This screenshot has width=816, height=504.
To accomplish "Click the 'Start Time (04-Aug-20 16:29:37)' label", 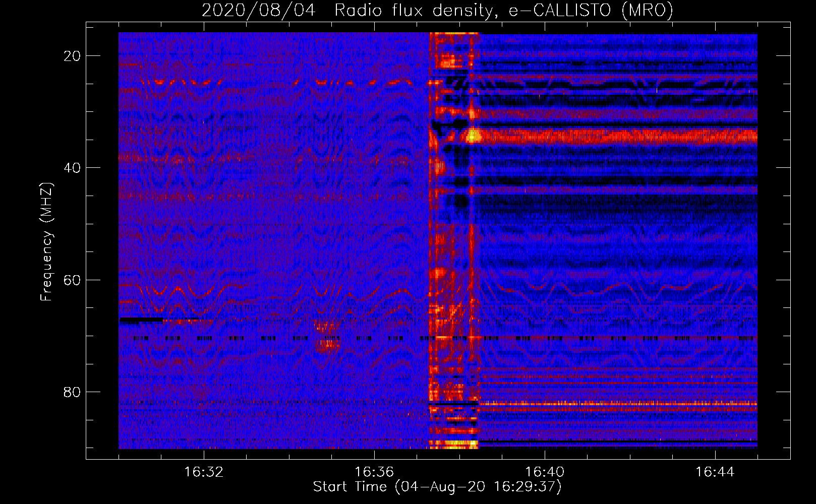I will click(437, 487).
